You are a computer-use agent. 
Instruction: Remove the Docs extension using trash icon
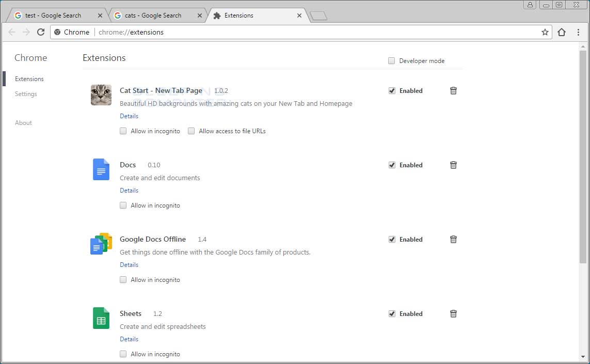[x=453, y=165]
